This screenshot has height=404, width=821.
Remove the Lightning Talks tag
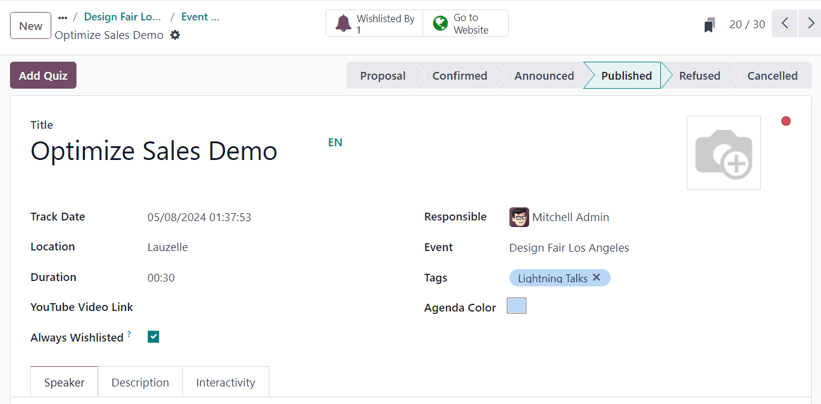coord(597,278)
